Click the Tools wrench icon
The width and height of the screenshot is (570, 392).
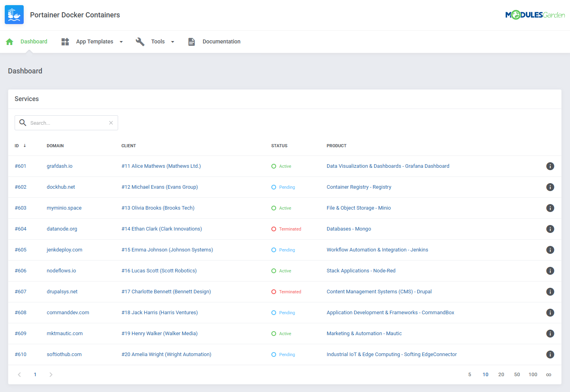140,41
